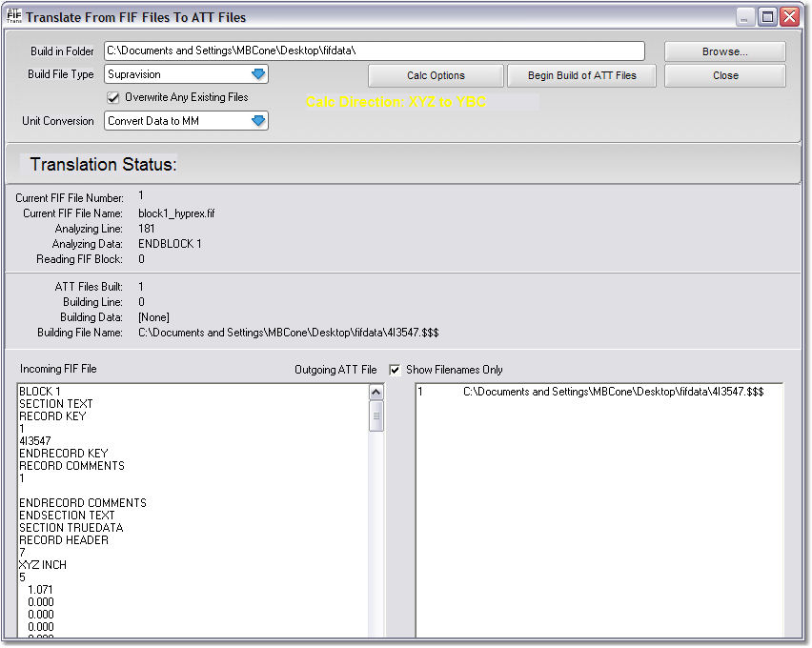Click scroll up arrow in Incoming FIF list
The width and height of the screenshot is (812, 648).
point(376,393)
